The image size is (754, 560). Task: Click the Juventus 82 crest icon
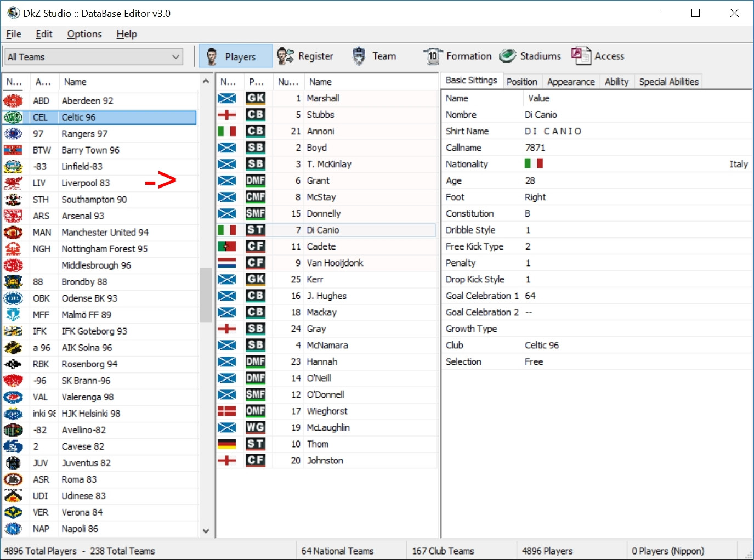[x=13, y=463]
